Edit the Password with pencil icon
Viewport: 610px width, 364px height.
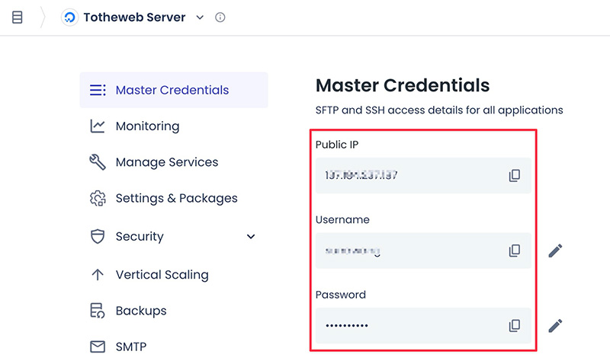[x=555, y=326]
